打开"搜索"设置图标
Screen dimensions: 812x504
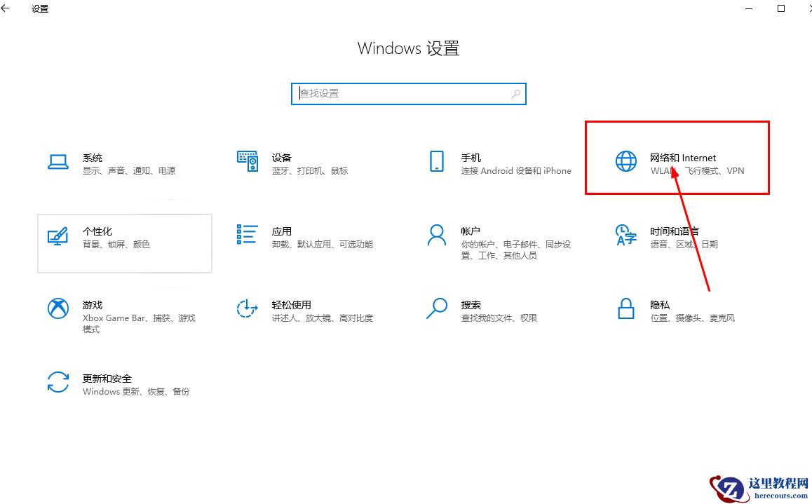click(436, 309)
